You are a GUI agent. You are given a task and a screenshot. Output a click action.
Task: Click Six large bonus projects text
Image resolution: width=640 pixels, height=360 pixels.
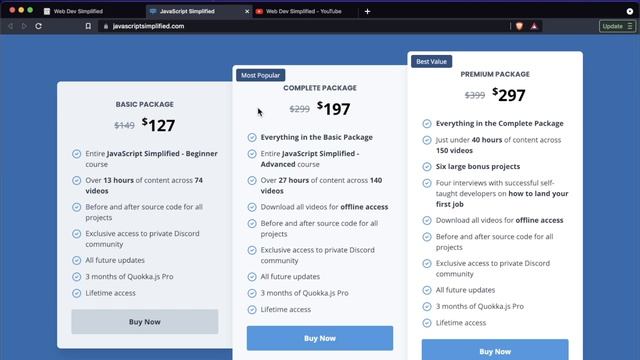(478, 167)
